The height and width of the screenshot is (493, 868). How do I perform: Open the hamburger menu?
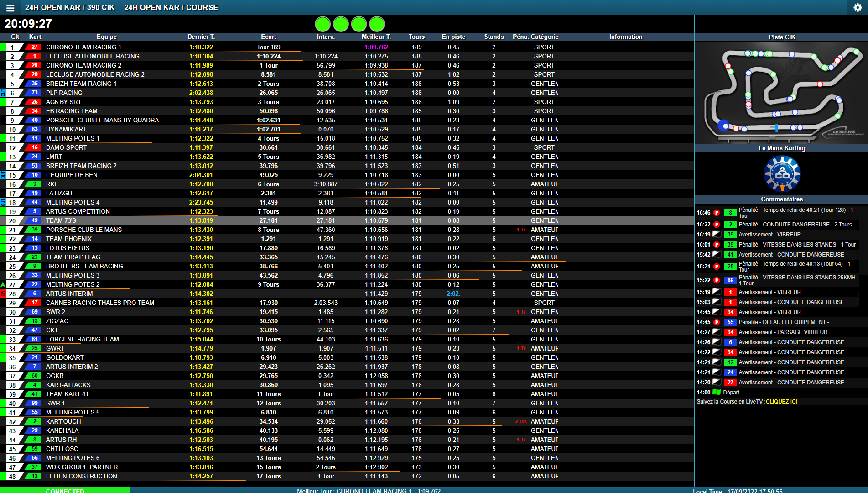click(x=10, y=8)
